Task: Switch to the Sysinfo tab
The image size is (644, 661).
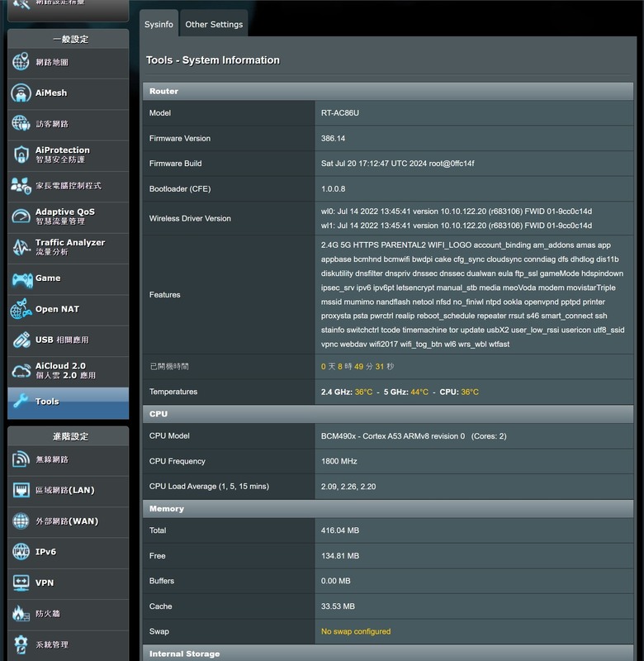Action: 159,24
